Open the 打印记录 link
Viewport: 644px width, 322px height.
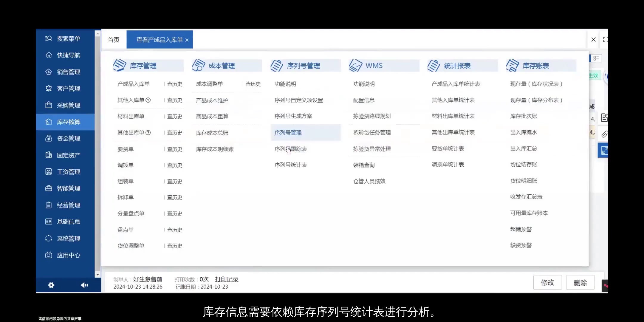point(227,279)
